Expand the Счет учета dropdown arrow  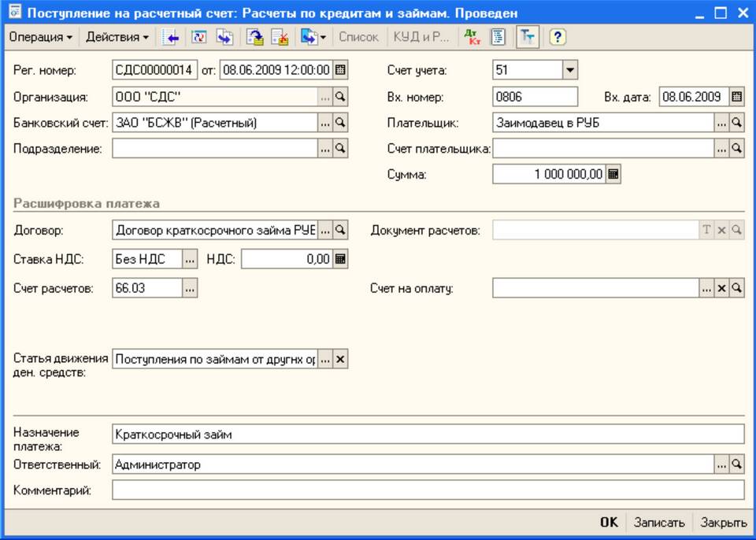point(570,70)
